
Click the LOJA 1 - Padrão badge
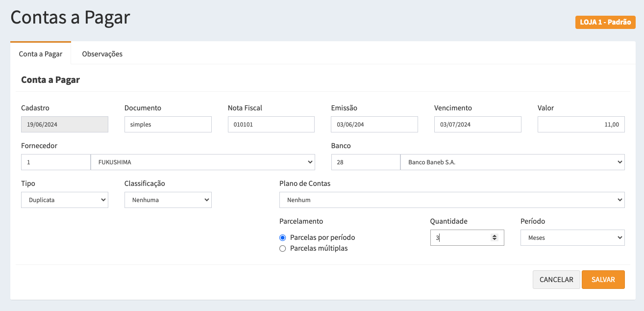(x=605, y=23)
